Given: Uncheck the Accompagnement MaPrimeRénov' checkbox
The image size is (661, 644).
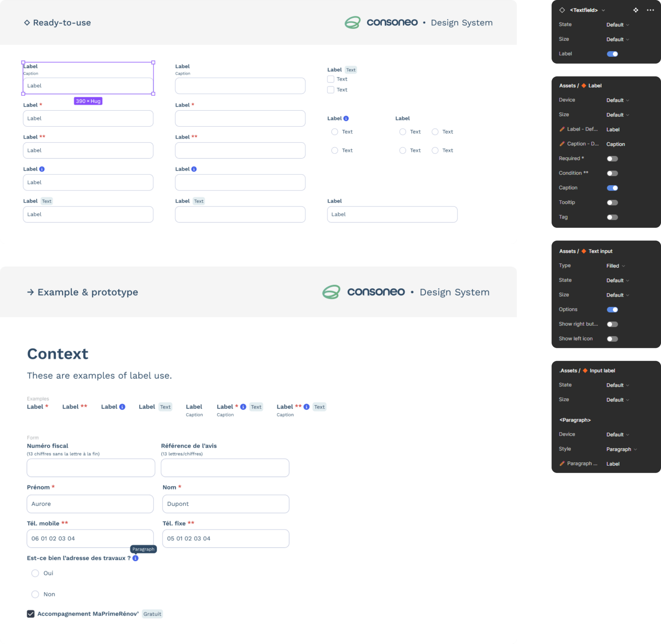Looking at the screenshot, I should pos(31,614).
